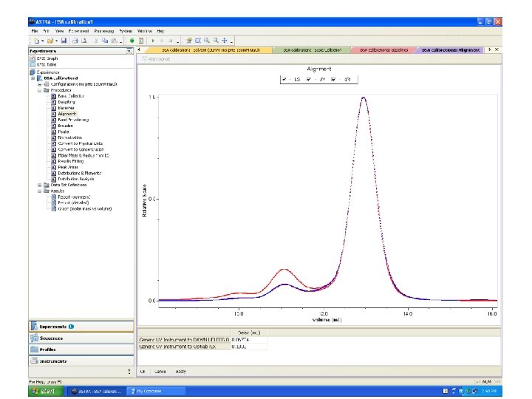Image resolution: width=532 pixels, height=399 pixels.
Task: Click the EASI Table icon
Action: pos(33,64)
